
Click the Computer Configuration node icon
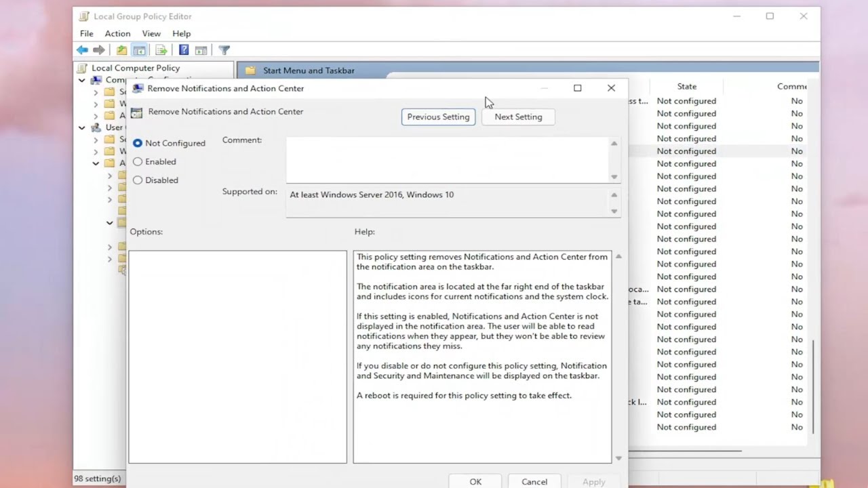click(x=97, y=80)
